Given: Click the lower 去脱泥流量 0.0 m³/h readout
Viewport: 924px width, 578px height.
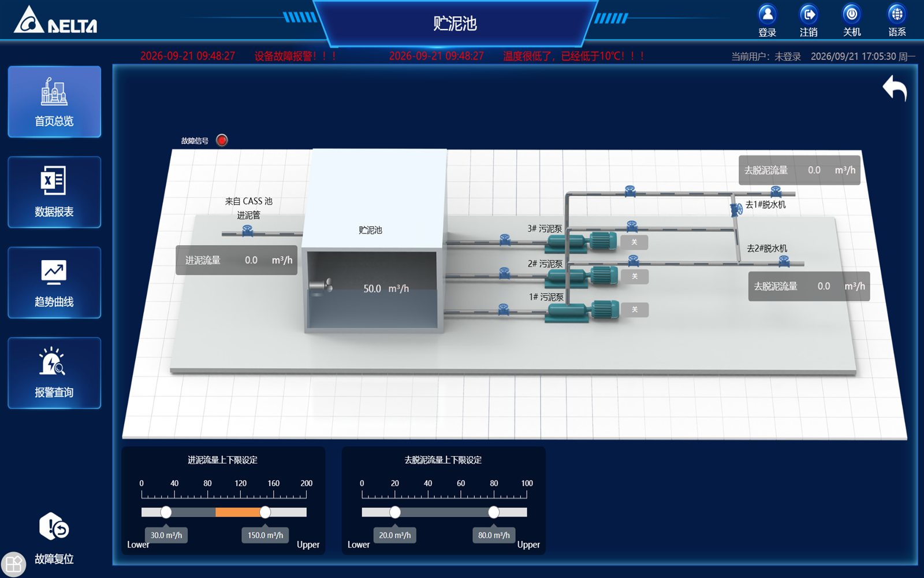Looking at the screenshot, I should point(809,286).
